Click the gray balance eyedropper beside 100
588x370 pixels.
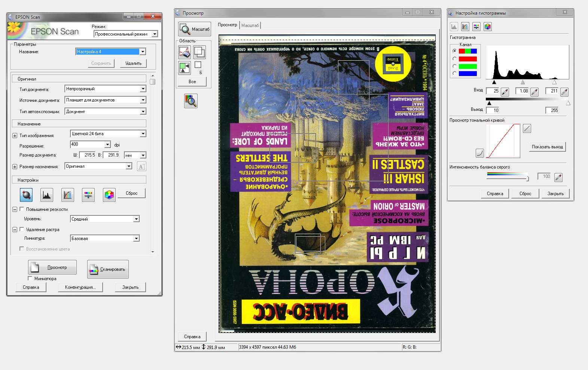click(558, 177)
